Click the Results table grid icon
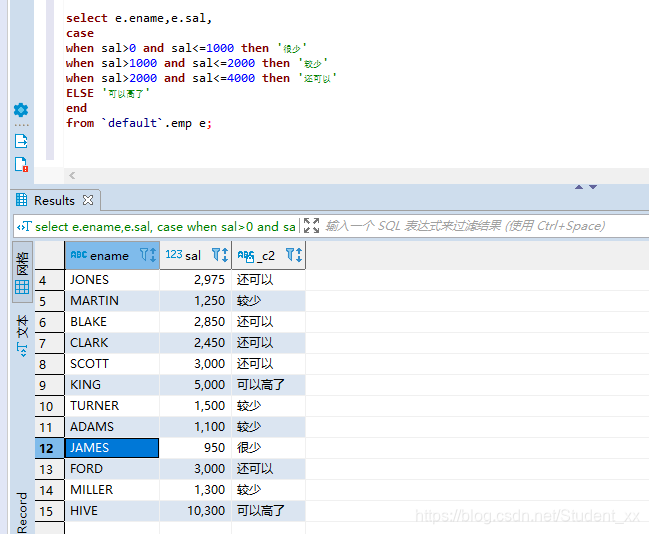 pyautogui.click(x=22, y=200)
